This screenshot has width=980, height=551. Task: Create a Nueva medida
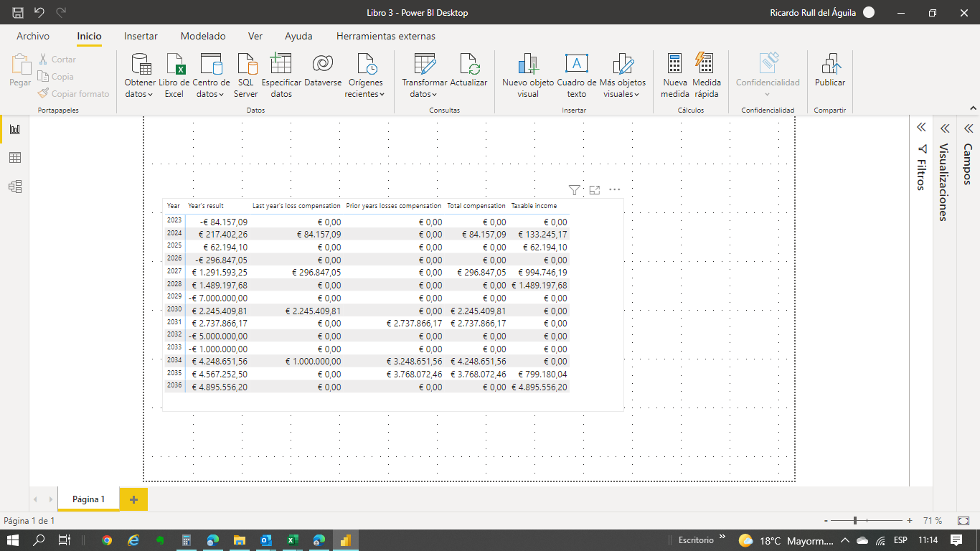pos(675,75)
